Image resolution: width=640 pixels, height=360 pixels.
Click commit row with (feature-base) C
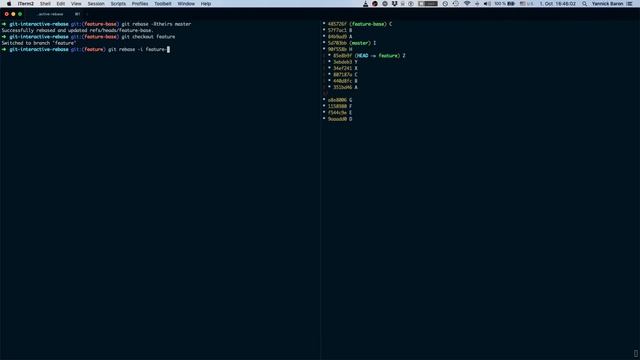(357, 24)
